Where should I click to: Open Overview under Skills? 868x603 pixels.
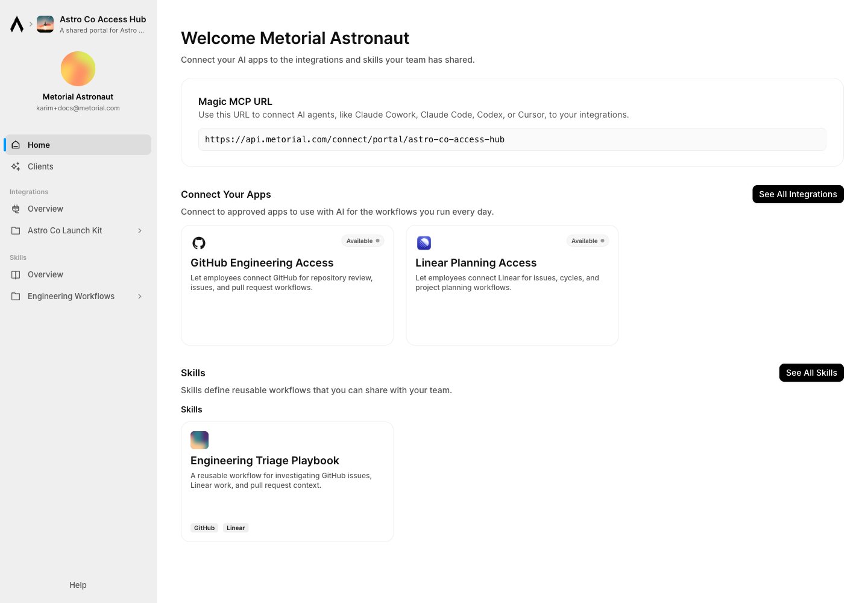[x=78, y=274]
